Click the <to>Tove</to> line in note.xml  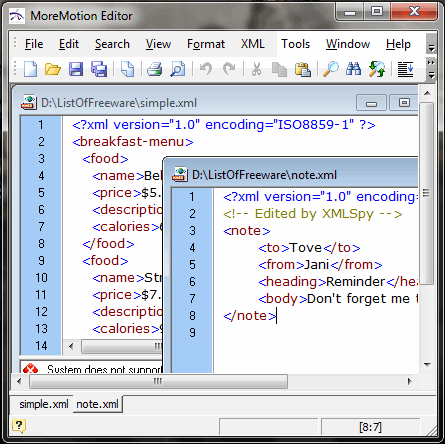click(309, 248)
